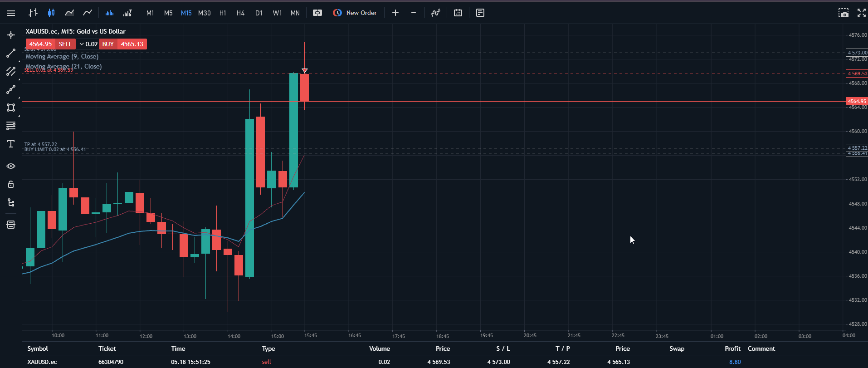Open the objects tree list
868x368 pixels.
point(11,202)
